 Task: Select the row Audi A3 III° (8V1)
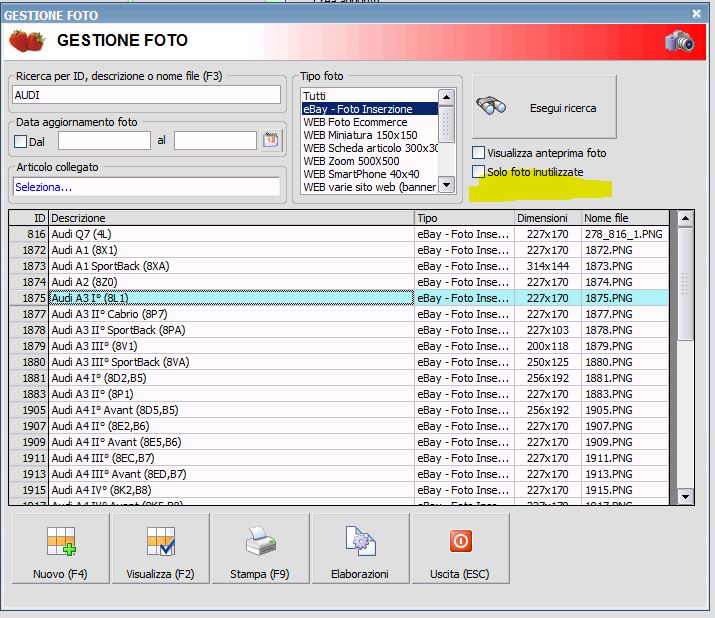339,346
